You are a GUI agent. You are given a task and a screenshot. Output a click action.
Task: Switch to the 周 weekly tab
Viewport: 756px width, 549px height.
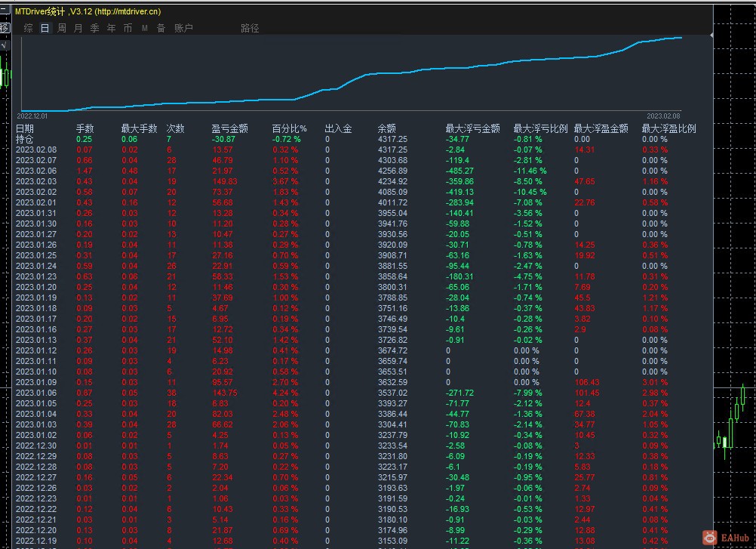point(61,28)
